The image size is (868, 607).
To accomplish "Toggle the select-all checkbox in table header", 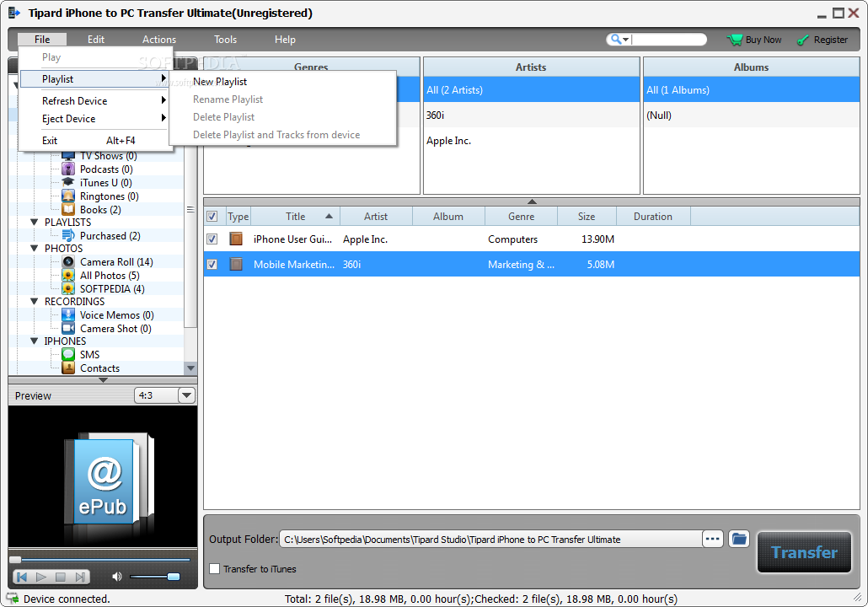I will [x=212, y=216].
